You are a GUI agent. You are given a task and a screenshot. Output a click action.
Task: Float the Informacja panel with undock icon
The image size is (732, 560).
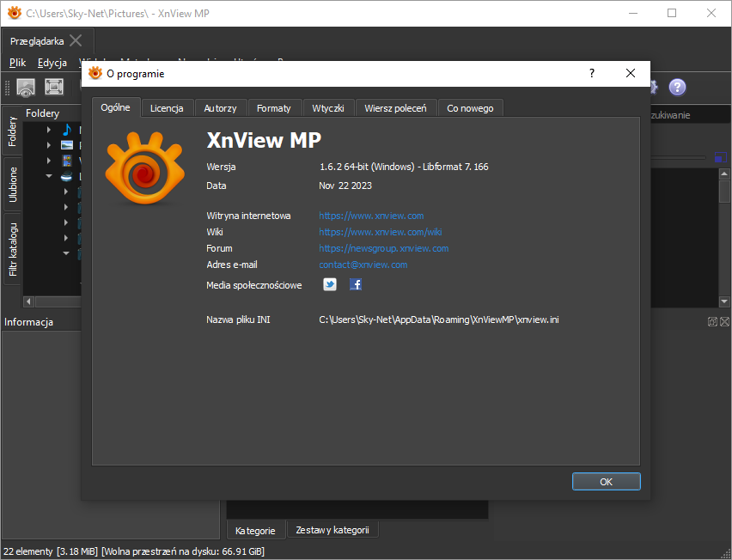point(712,321)
